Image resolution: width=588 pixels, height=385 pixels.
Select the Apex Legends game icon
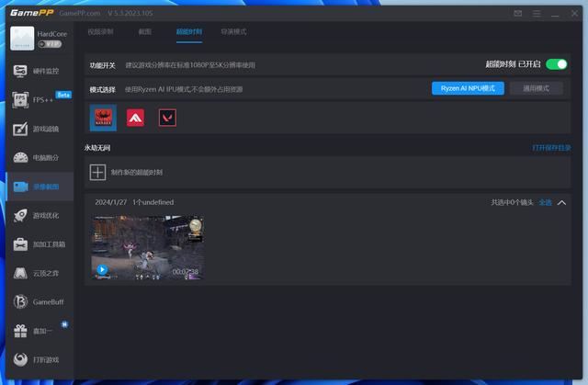coord(135,118)
